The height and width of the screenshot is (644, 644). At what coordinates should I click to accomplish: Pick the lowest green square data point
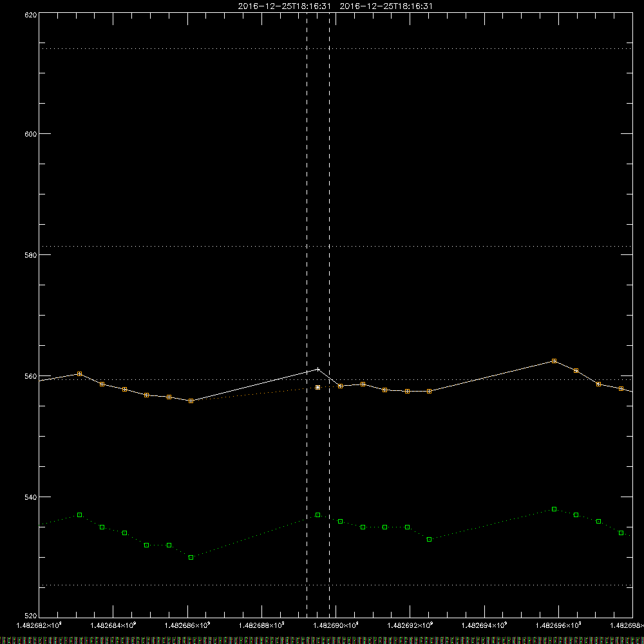point(191,557)
